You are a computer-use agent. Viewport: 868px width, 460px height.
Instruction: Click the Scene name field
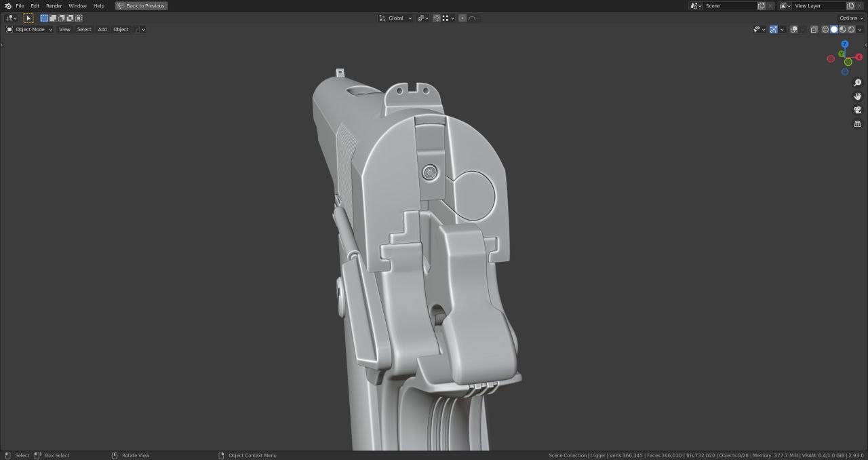pyautogui.click(x=730, y=5)
